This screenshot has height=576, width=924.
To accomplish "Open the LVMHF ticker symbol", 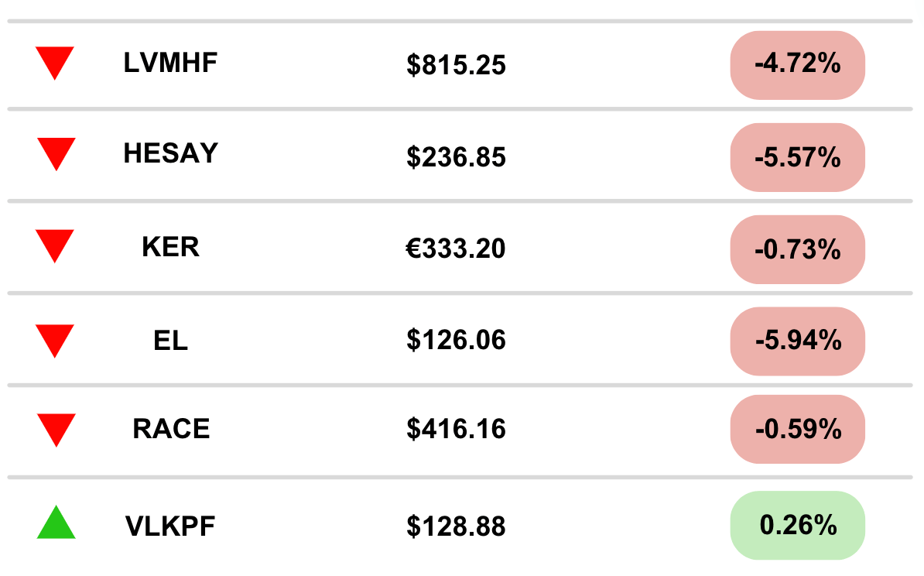I will pos(170,63).
